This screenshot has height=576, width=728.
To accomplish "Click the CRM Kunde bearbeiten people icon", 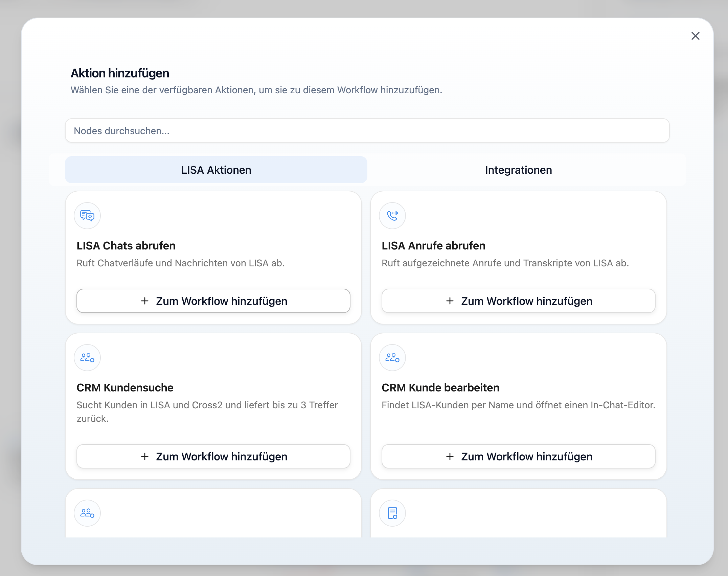I will (392, 358).
